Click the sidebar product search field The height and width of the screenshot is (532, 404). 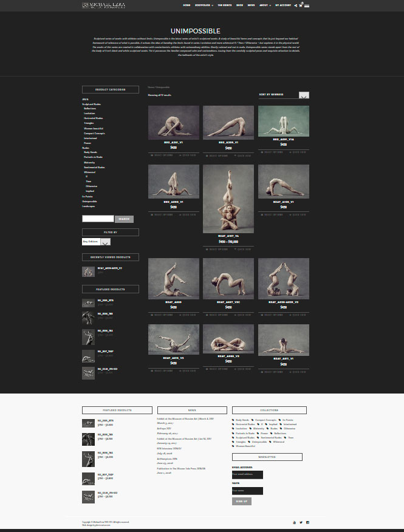tap(98, 219)
